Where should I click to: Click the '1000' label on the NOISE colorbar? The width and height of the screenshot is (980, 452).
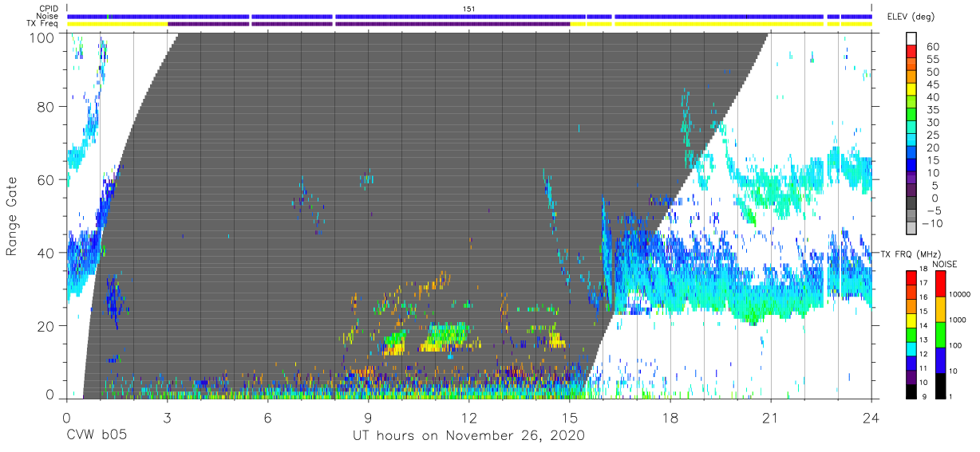(958, 320)
